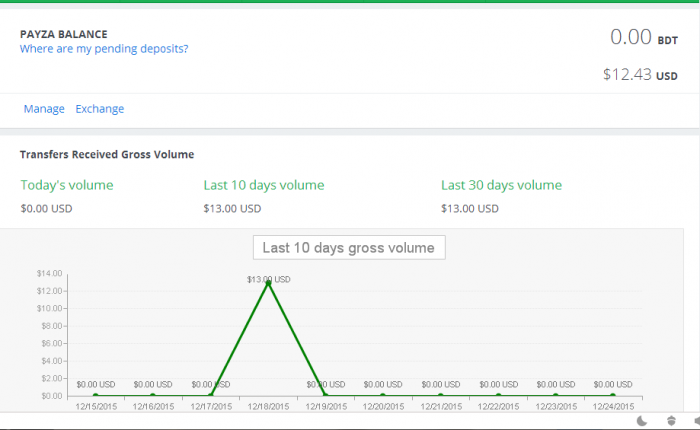Image resolution: width=700 pixels, height=430 pixels.
Task: Click the $6.00 label on the chart's vertical axis
Action: (x=52, y=343)
